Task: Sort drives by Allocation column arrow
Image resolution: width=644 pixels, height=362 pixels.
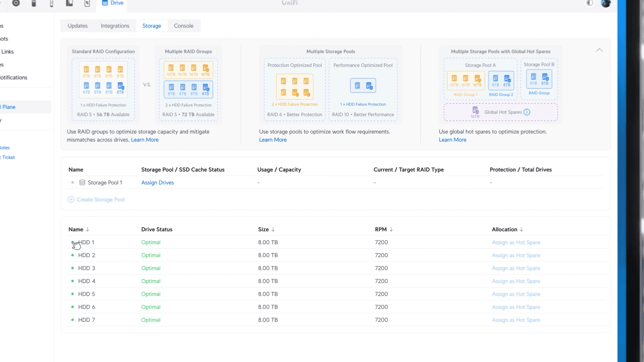Action: tap(521, 230)
